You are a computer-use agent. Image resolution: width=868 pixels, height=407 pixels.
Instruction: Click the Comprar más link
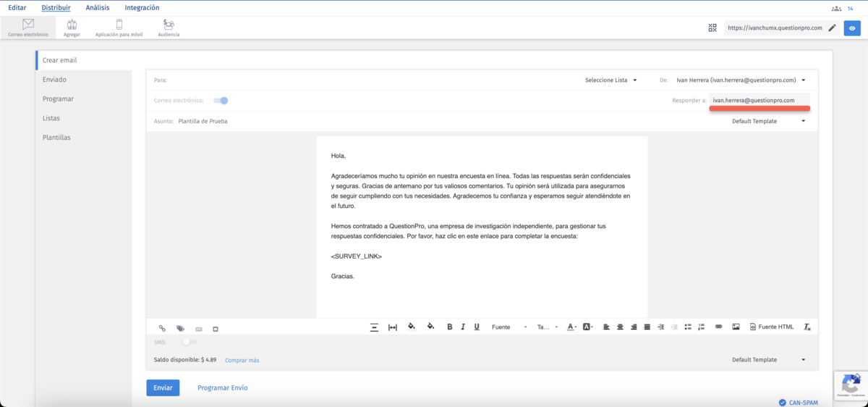[242, 360]
